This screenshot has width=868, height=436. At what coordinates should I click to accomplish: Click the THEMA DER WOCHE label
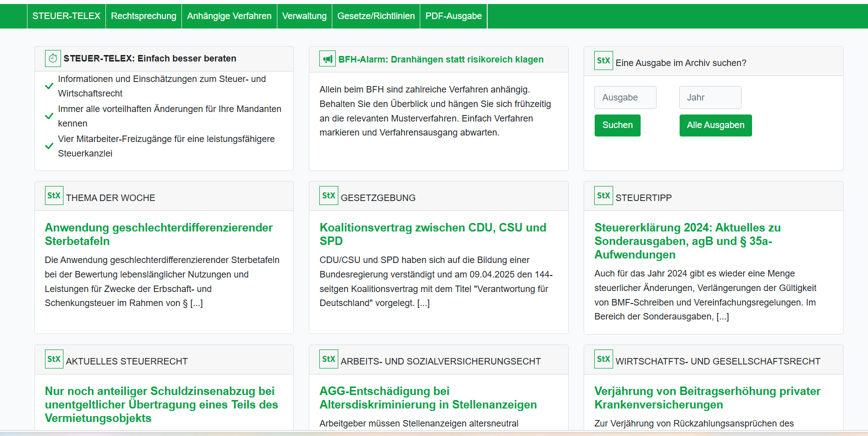click(x=110, y=198)
